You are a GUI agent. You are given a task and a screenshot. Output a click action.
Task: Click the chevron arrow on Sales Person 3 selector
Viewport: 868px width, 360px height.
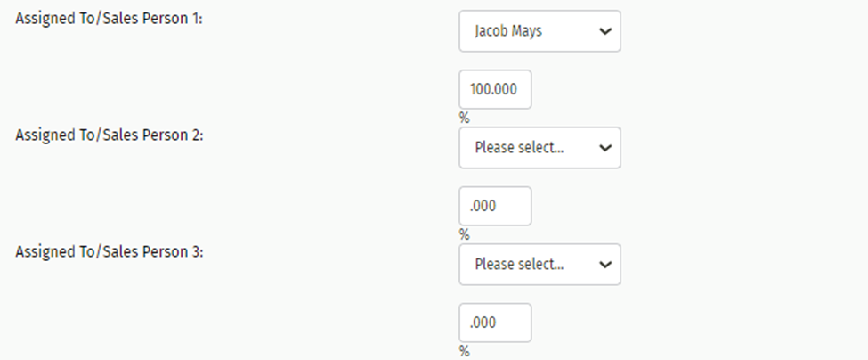pos(605,265)
